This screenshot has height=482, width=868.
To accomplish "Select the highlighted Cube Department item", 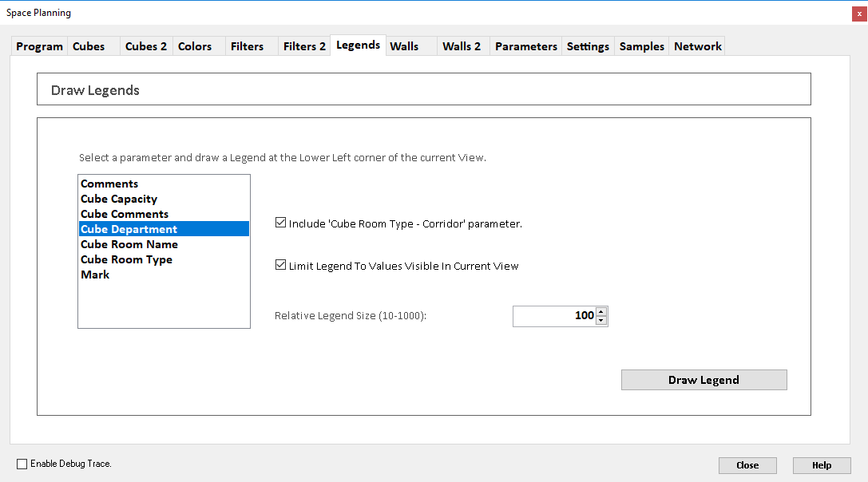I will click(164, 229).
